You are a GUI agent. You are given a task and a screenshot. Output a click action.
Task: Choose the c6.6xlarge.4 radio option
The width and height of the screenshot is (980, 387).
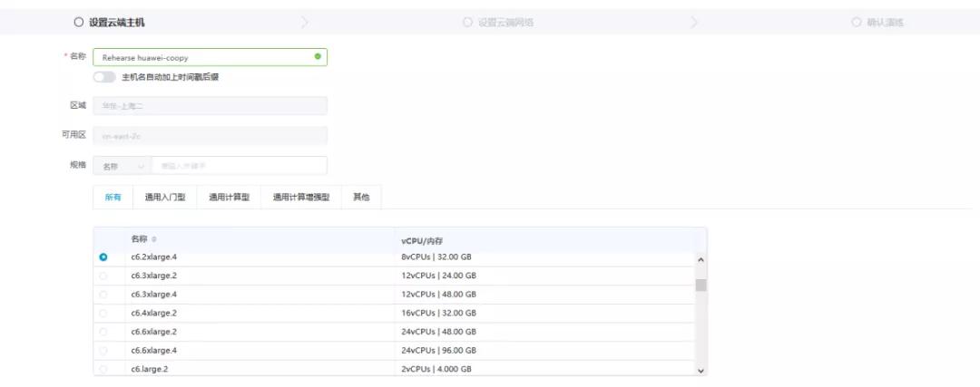click(103, 350)
